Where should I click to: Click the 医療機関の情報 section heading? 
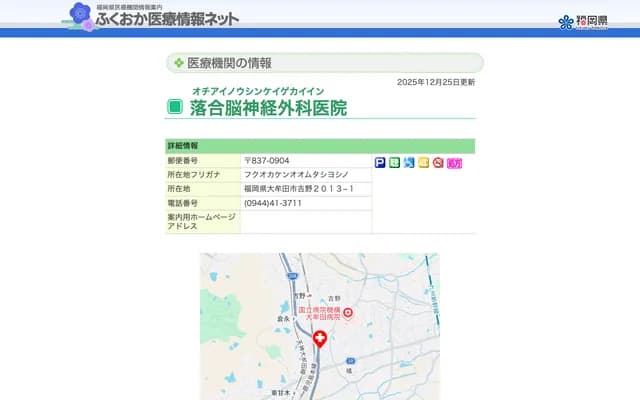pyautogui.click(x=229, y=63)
